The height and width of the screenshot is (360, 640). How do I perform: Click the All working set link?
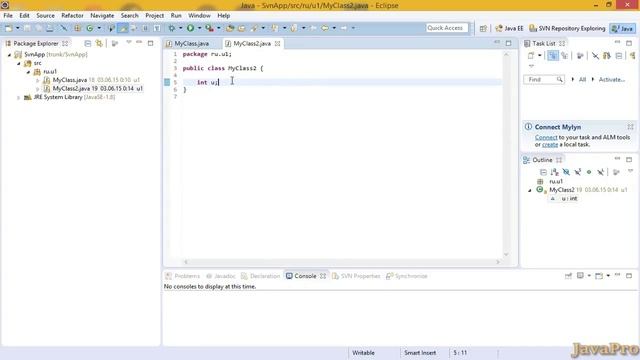point(582,80)
